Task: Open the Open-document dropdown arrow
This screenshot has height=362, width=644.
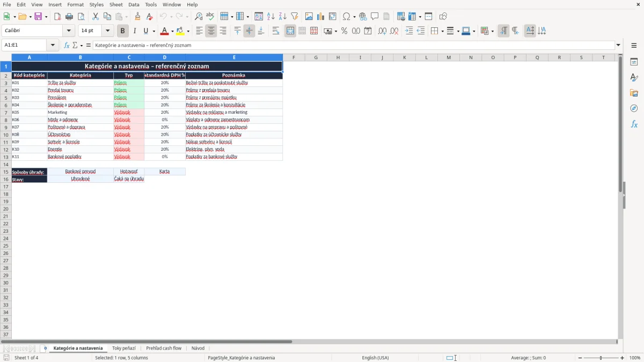Action: pyautogui.click(x=30, y=17)
